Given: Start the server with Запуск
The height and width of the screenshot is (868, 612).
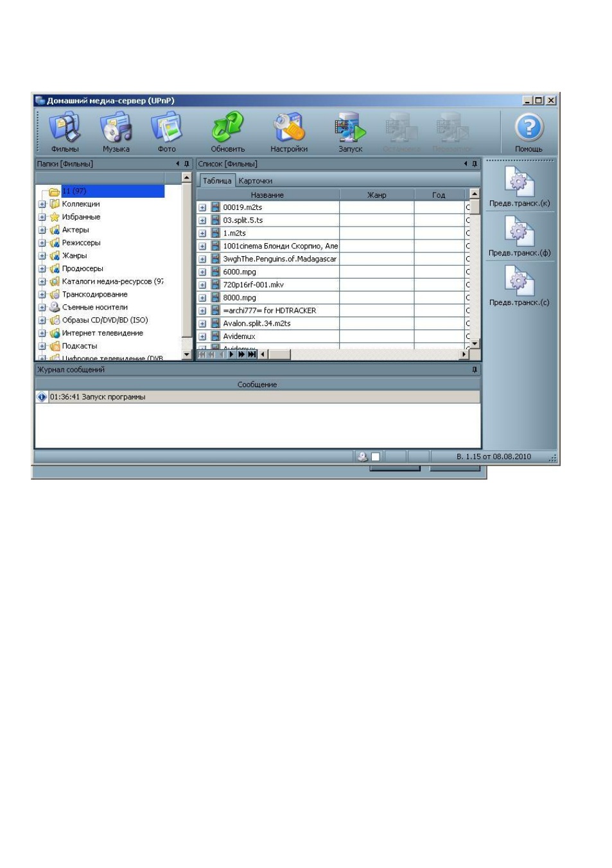Looking at the screenshot, I should (x=351, y=132).
